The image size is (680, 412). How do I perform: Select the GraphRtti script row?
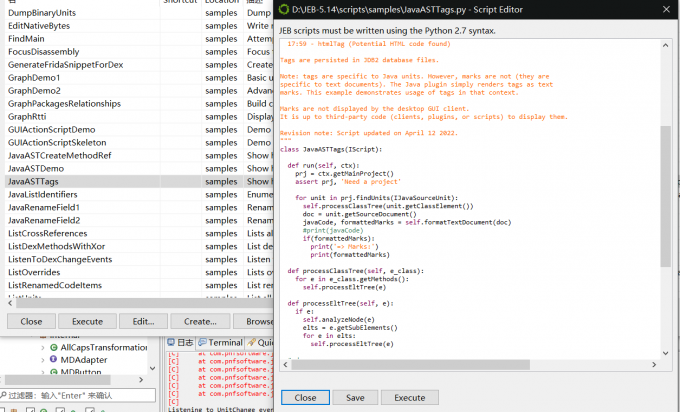[x=139, y=117]
